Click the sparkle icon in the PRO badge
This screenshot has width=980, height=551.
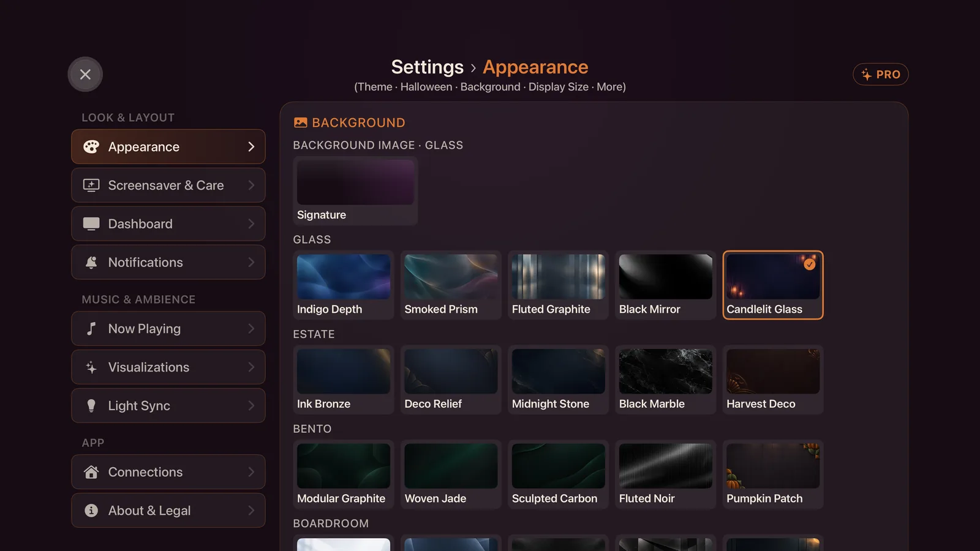[x=867, y=74]
